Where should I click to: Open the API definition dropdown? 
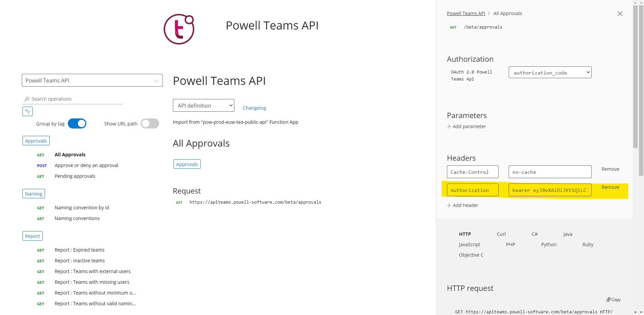coord(203,105)
